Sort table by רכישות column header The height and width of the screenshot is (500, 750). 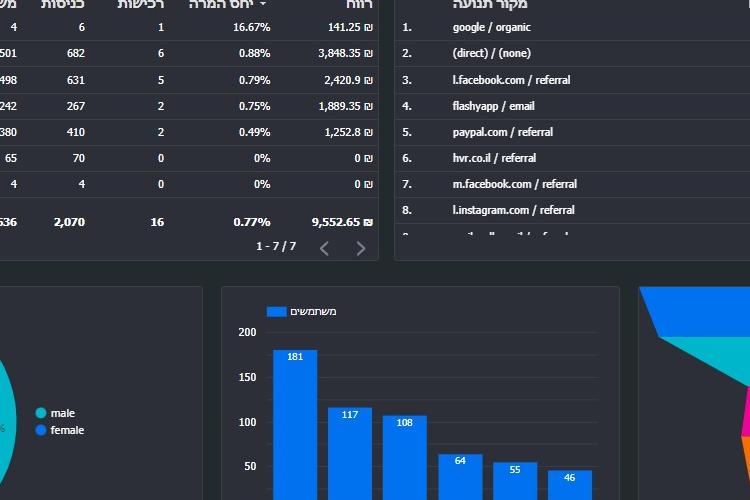[x=141, y=5]
